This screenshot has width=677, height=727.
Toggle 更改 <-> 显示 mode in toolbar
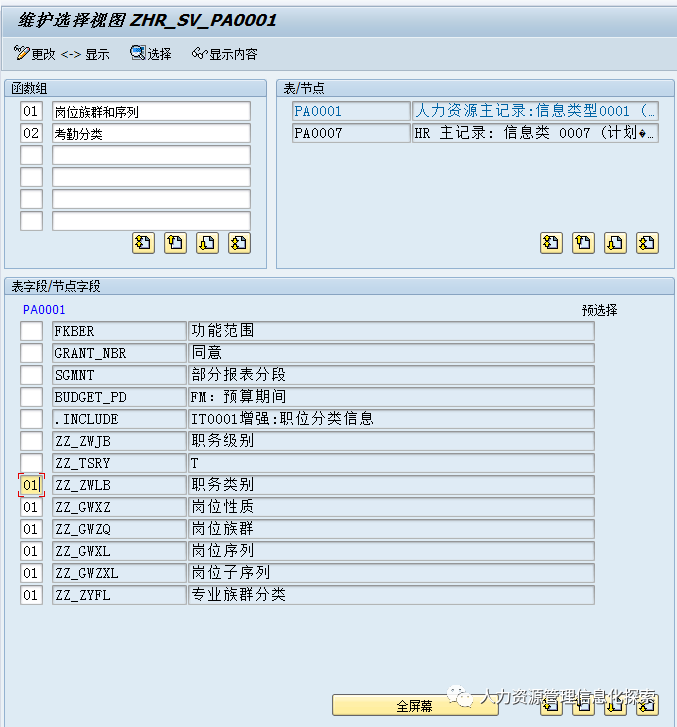coord(62,54)
